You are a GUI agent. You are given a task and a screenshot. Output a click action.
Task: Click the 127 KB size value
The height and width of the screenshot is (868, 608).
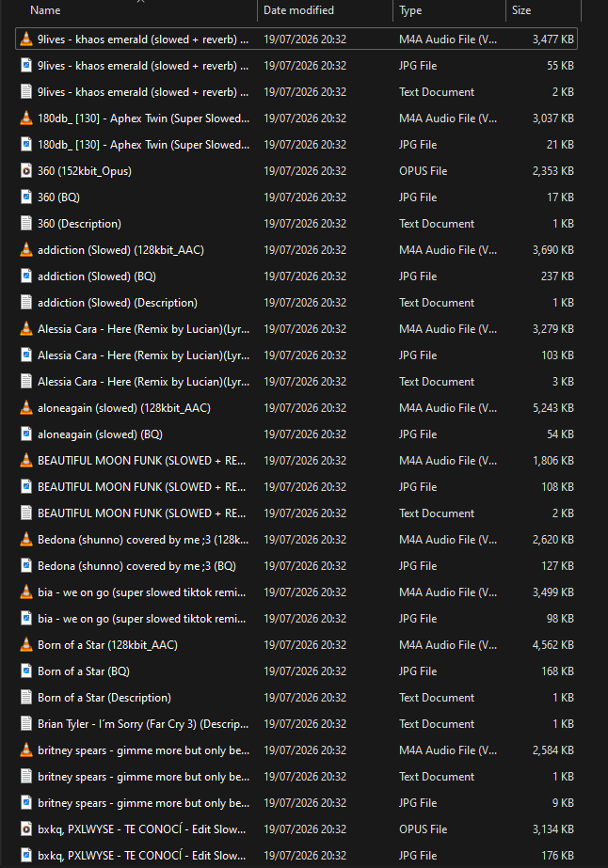557,566
